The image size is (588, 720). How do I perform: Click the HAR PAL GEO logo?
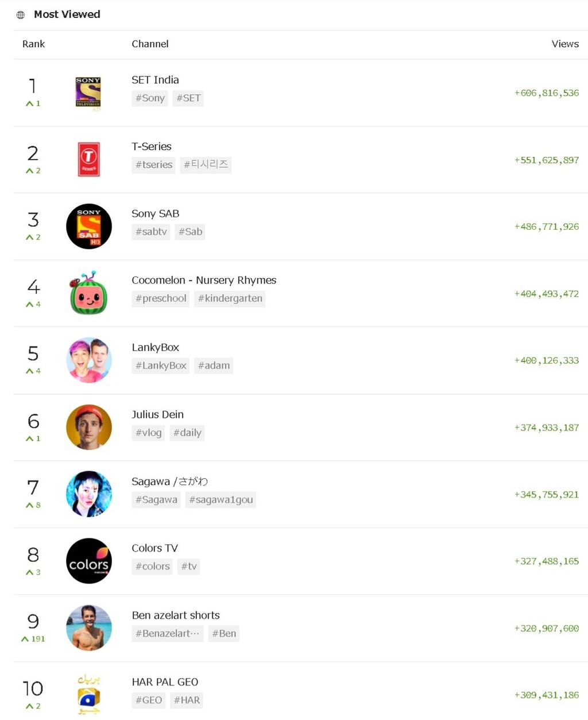(88, 695)
